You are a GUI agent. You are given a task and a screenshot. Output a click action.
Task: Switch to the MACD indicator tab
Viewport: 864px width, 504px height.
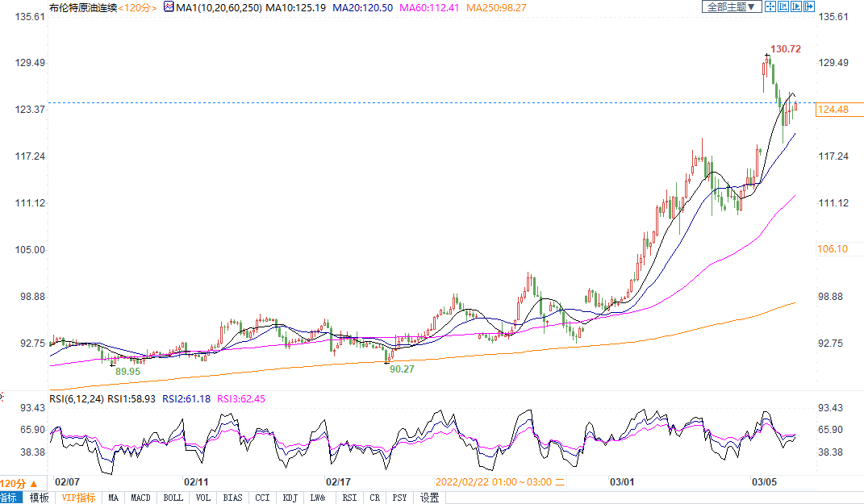(x=141, y=498)
